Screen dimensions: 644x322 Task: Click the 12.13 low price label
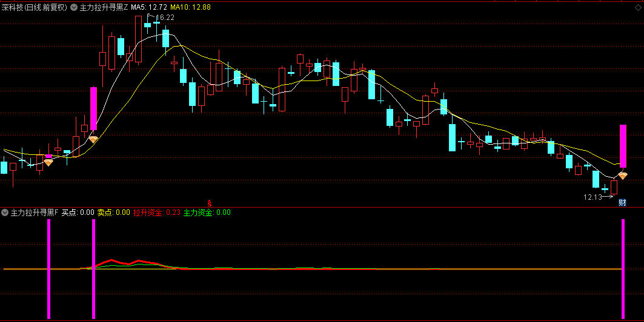point(593,197)
